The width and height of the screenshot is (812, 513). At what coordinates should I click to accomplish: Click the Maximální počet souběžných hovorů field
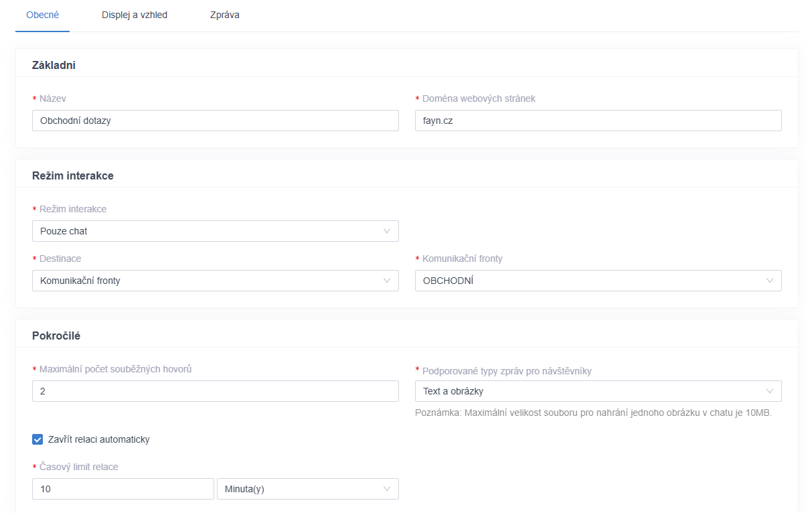(x=214, y=391)
